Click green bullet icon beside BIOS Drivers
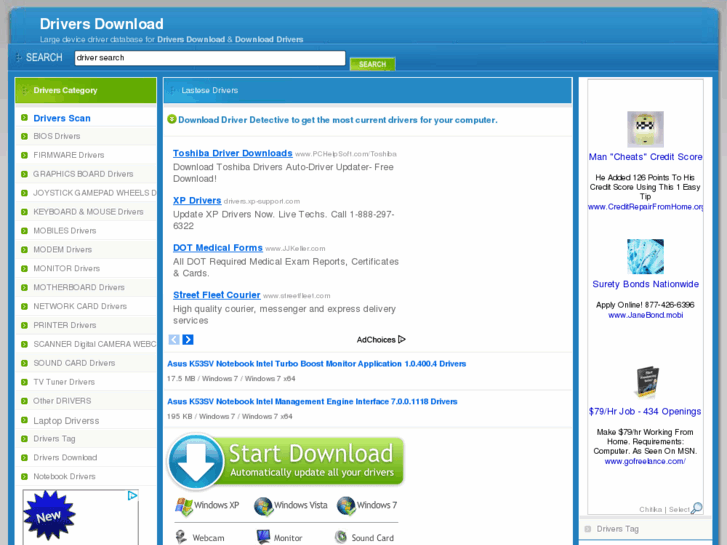727x545 pixels. click(25, 136)
